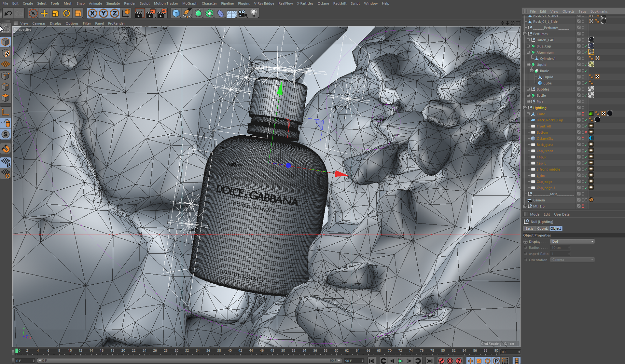
Task: Open viewport Cameras menu
Action: [39, 23]
